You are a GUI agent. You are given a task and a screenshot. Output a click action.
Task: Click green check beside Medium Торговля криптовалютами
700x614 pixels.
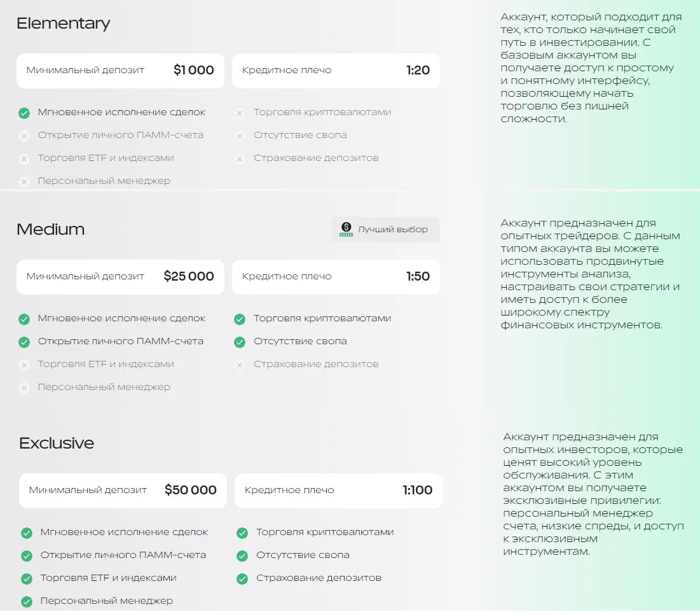(240, 319)
